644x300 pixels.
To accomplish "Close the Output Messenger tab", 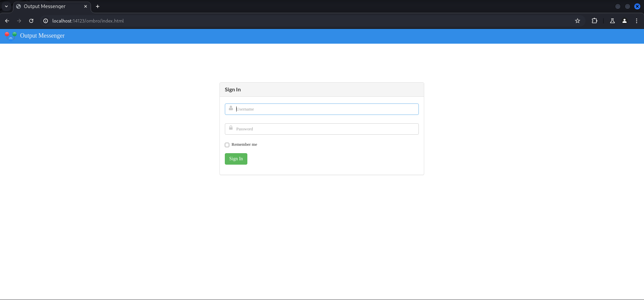I will [x=86, y=6].
